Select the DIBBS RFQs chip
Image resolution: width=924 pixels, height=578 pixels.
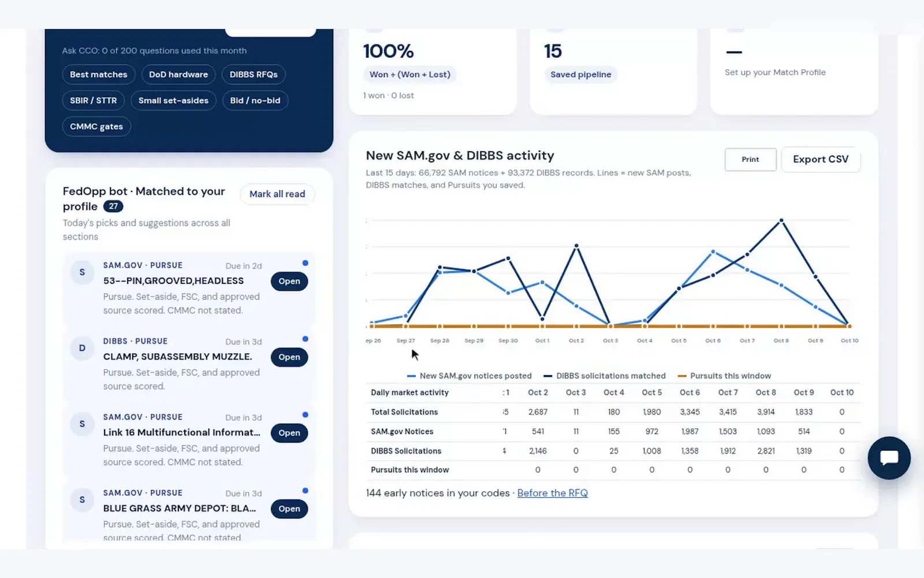pyautogui.click(x=254, y=75)
